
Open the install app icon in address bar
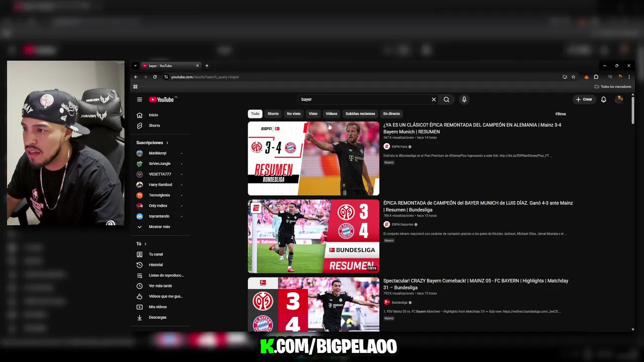[x=565, y=77]
